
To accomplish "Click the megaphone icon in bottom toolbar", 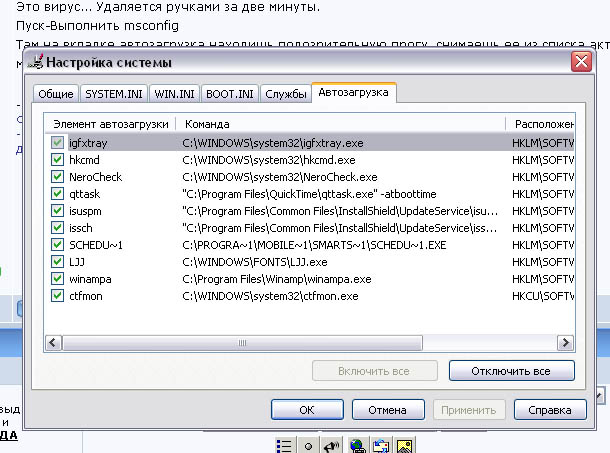I will [333, 444].
